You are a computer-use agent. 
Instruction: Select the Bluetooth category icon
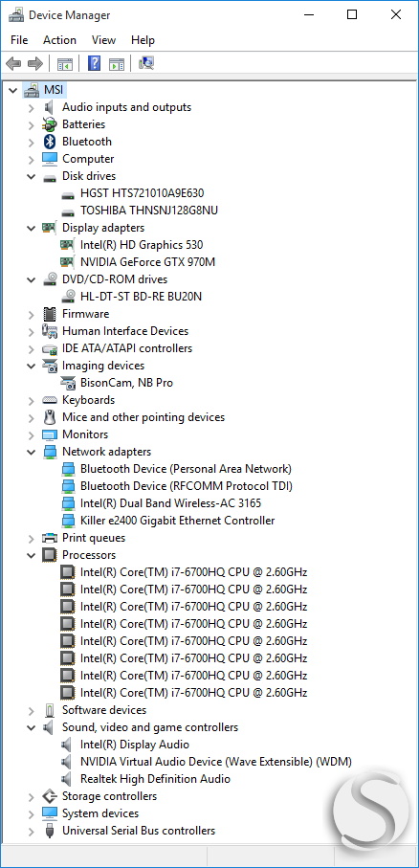pos(51,142)
